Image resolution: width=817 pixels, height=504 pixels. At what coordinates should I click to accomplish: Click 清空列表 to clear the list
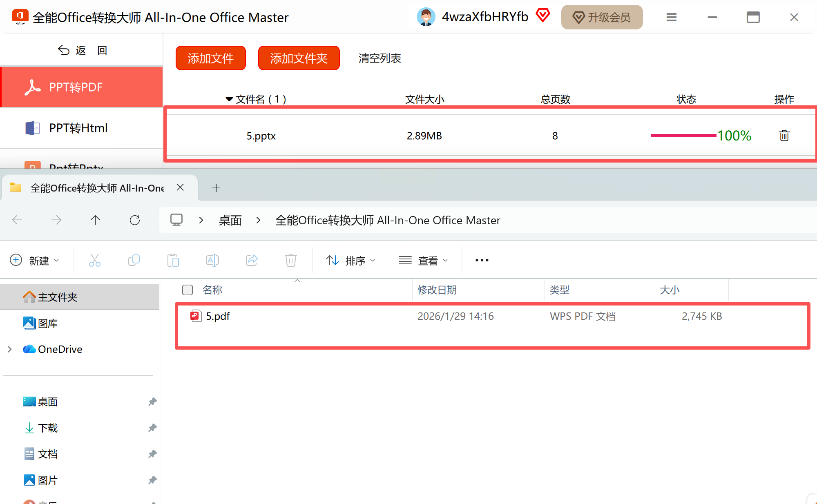pyautogui.click(x=379, y=58)
